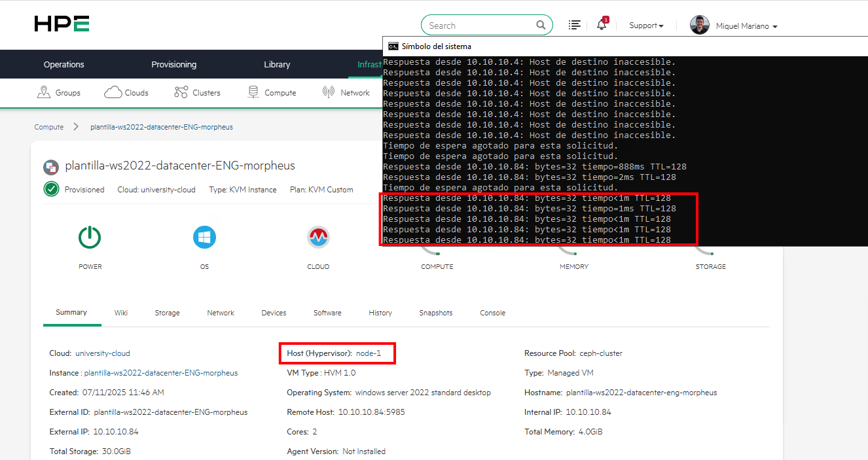Click the Power status icon
The image size is (868, 460).
tap(90, 237)
